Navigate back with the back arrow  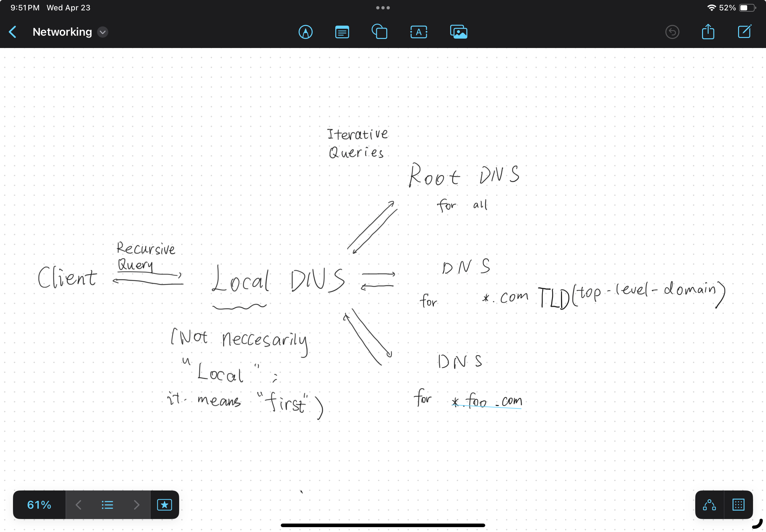point(13,32)
